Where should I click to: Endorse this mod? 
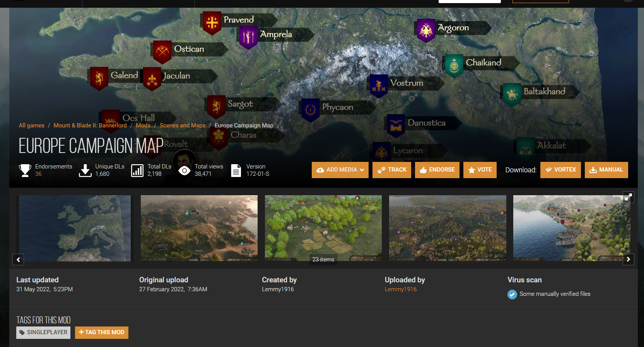click(437, 170)
